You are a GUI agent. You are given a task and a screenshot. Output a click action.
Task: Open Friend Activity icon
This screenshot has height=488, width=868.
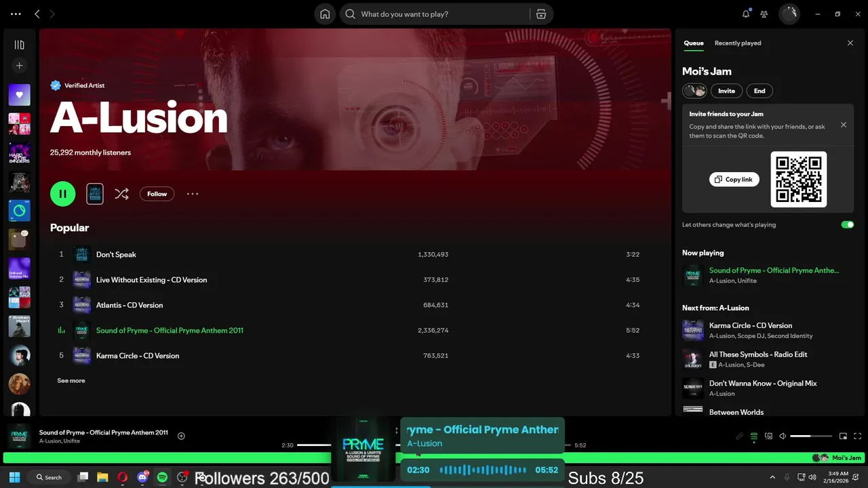764,14
